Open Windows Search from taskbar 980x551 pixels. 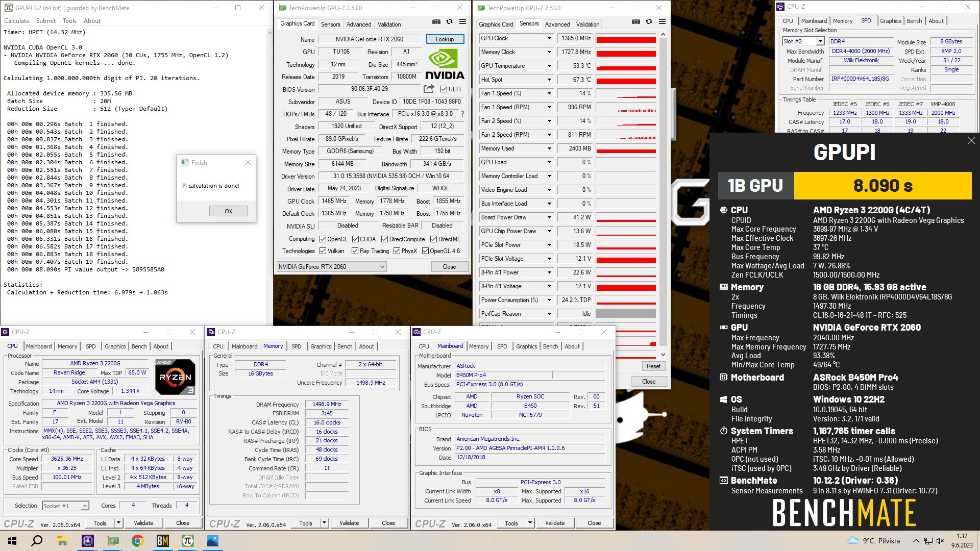(37, 541)
